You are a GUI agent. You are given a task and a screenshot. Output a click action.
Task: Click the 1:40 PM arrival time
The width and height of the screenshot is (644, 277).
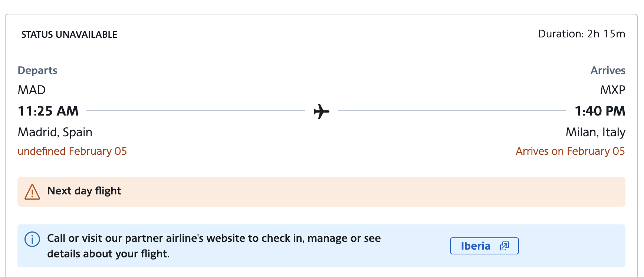pyautogui.click(x=599, y=111)
